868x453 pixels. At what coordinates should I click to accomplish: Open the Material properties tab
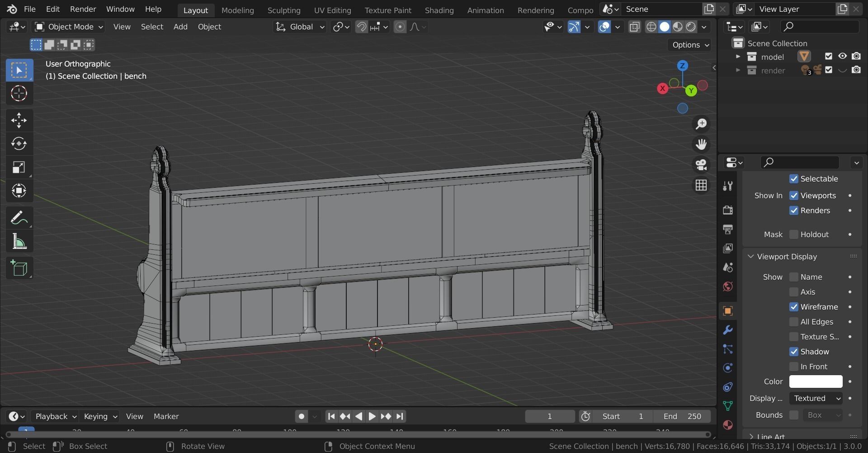728,425
